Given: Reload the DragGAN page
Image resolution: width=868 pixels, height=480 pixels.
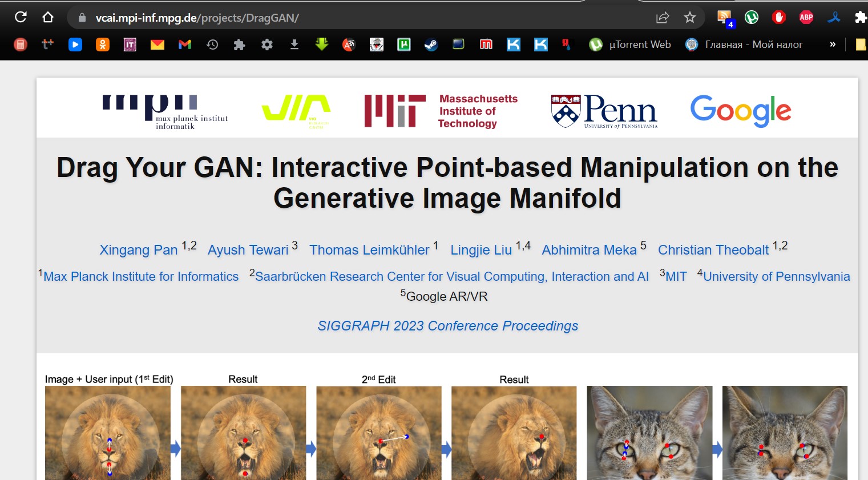Looking at the screenshot, I should point(21,17).
